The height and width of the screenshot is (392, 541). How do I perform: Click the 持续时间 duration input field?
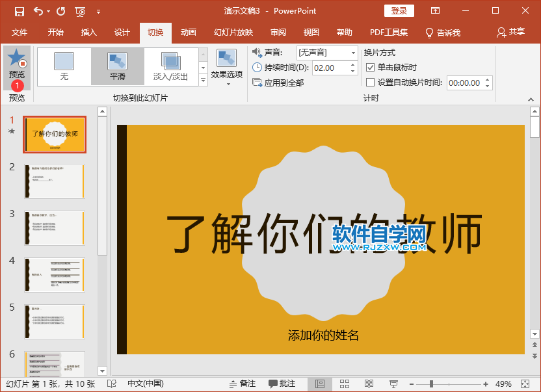(330, 68)
